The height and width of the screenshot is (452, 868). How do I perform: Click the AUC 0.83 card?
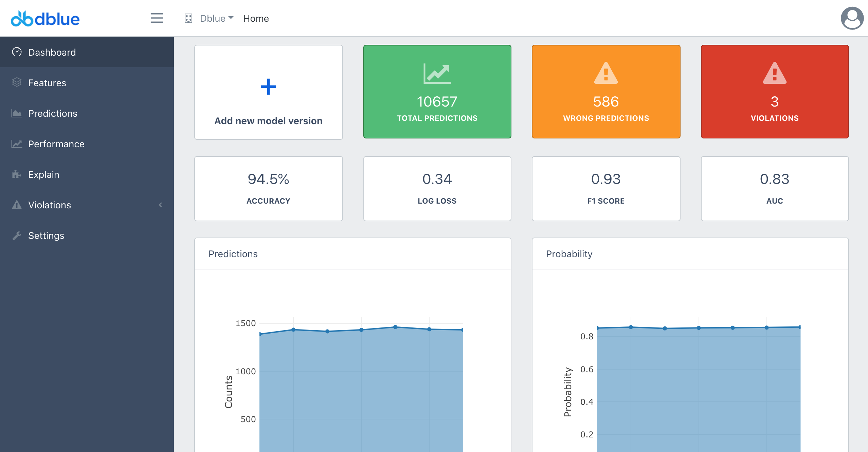(775, 188)
